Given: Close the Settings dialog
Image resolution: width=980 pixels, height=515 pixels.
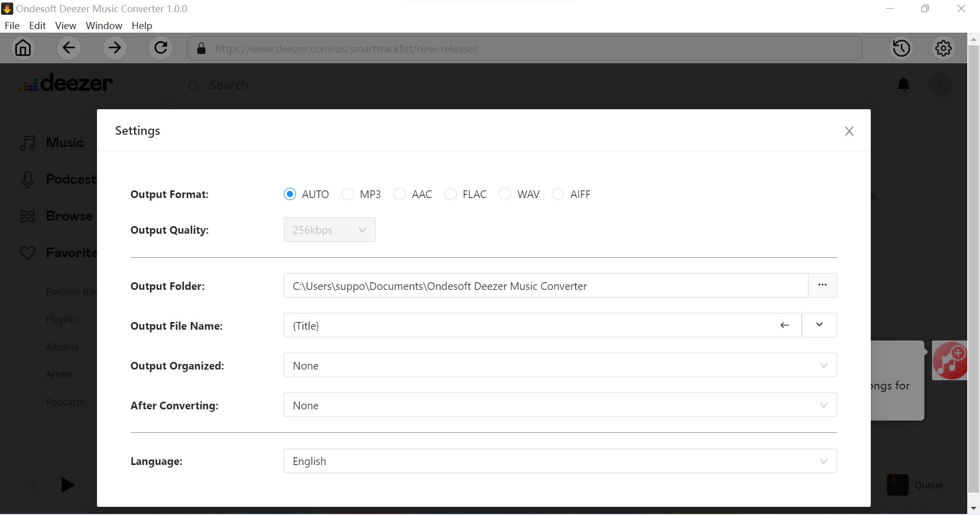Looking at the screenshot, I should click(x=849, y=131).
